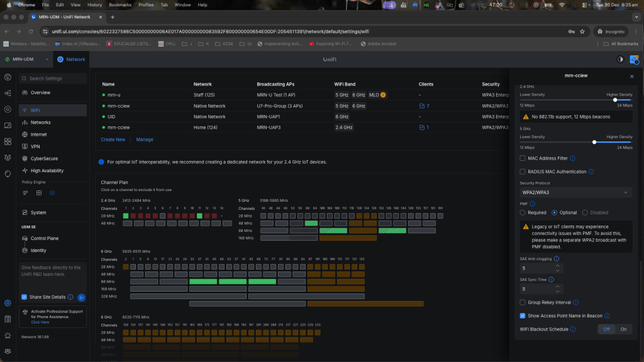Screen dimensions: 644x362
Task: Click the dark mode theme toggle icon
Action: tap(621, 59)
